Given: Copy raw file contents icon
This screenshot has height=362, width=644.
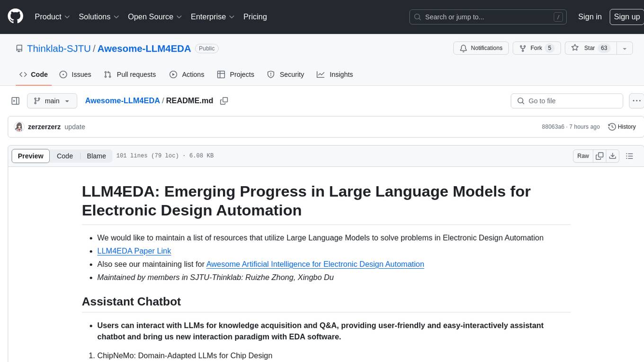Looking at the screenshot, I should click(599, 156).
